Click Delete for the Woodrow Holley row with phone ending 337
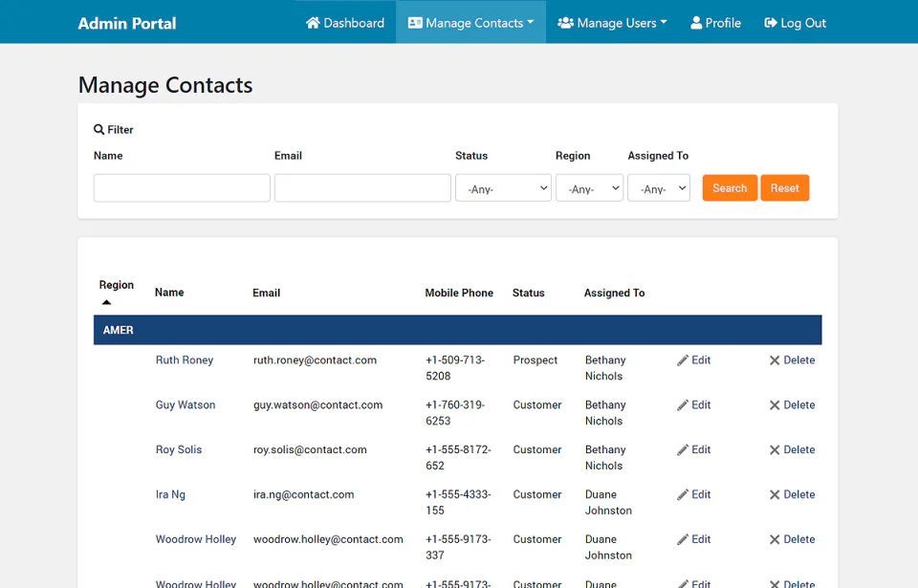Image resolution: width=918 pixels, height=588 pixels. coord(792,539)
